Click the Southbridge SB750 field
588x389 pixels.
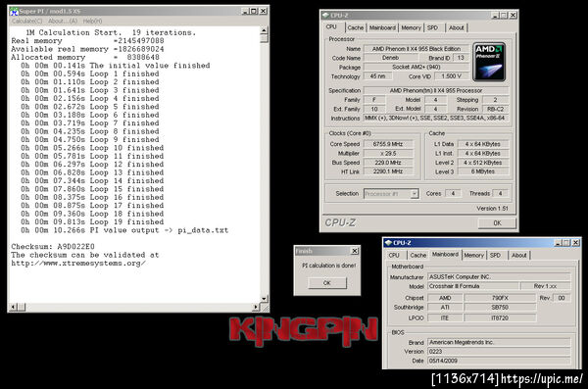point(500,308)
